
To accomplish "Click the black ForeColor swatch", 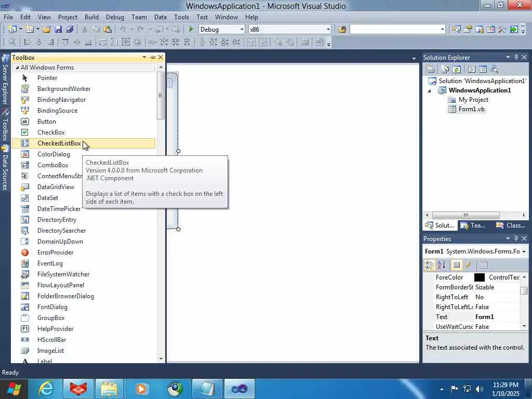I will pyautogui.click(x=479, y=277).
